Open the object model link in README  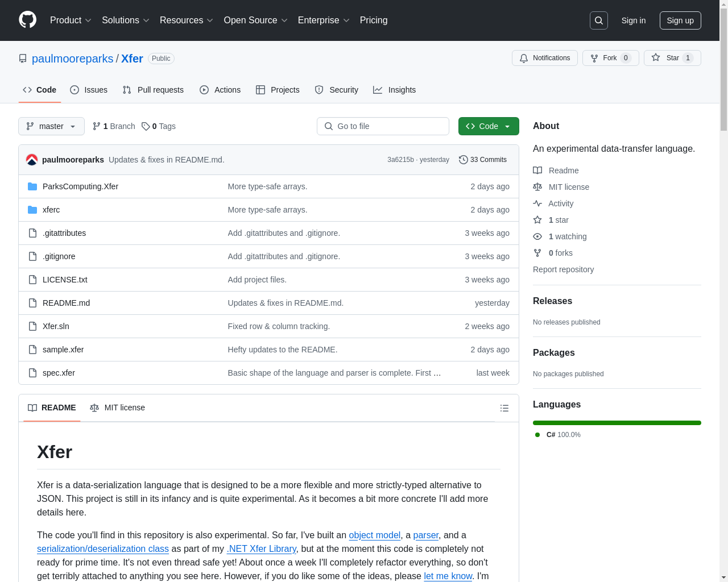click(374, 535)
